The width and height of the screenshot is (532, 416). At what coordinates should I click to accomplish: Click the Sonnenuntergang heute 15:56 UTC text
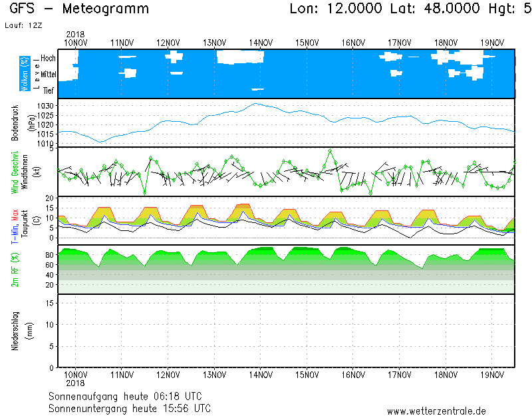130,407
